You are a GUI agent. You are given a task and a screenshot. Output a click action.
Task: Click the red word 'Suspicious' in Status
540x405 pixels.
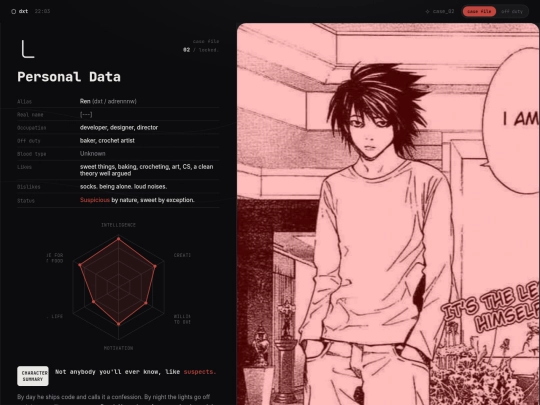95,200
